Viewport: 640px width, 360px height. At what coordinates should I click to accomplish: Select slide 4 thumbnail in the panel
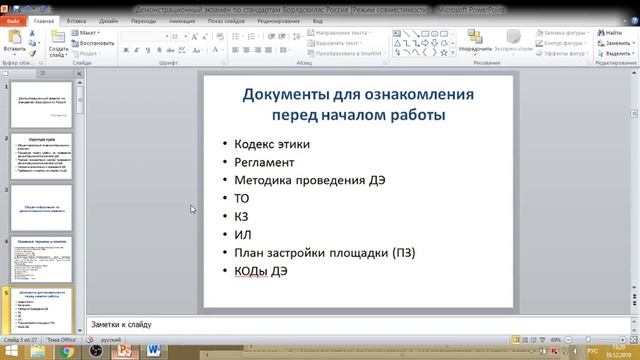click(41, 260)
